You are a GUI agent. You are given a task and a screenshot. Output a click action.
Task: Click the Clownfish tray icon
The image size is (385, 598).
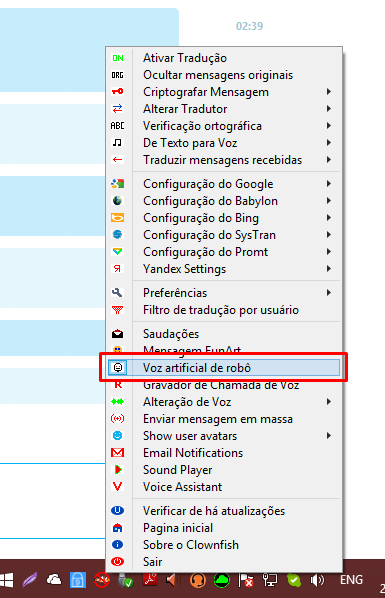click(101, 580)
